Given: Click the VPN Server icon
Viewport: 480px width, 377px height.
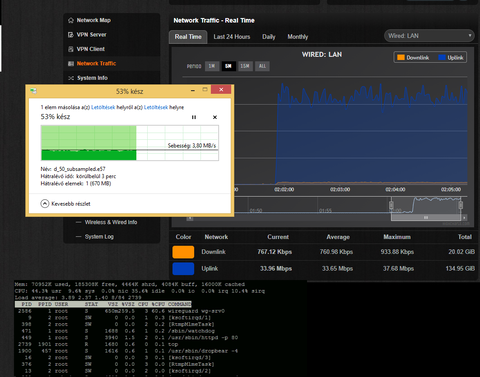Looking at the screenshot, I should point(71,35).
